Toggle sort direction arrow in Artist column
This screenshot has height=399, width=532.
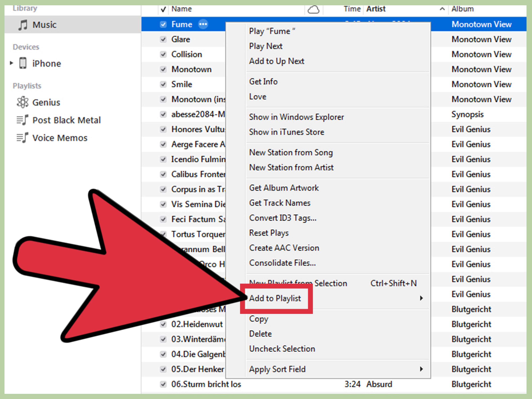pyautogui.click(x=442, y=9)
